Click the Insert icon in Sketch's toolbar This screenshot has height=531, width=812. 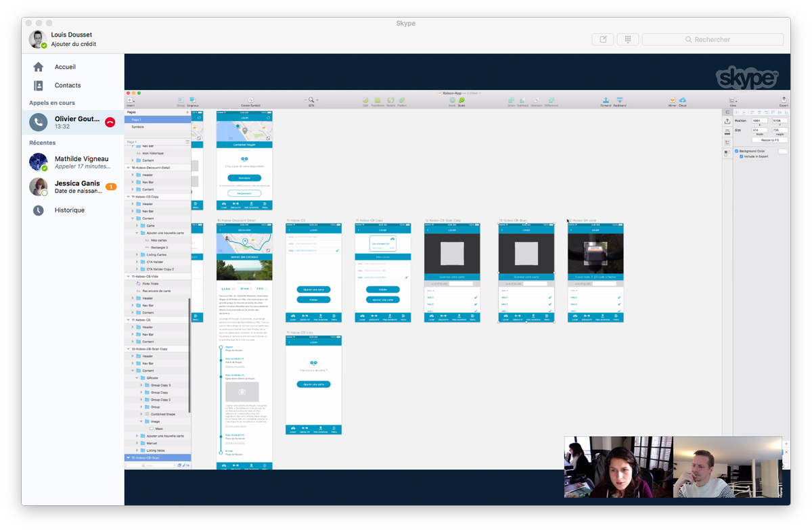129,100
